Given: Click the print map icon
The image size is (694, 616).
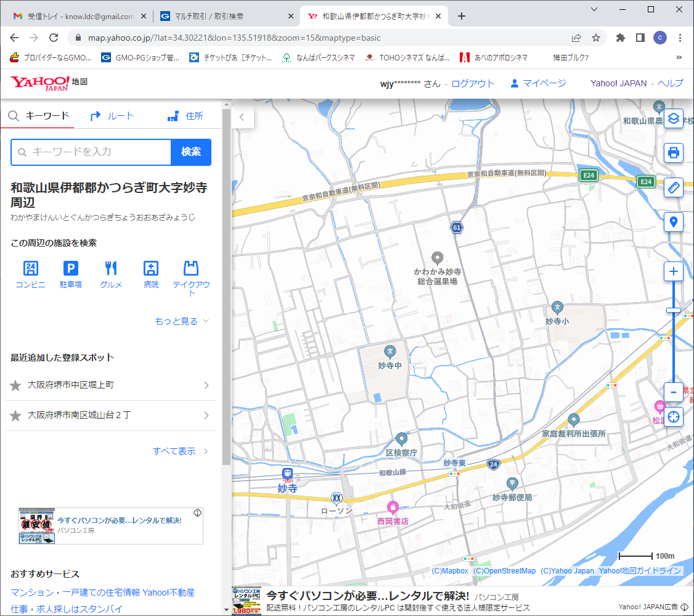Looking at the screenshot, I should click(674, 152).
